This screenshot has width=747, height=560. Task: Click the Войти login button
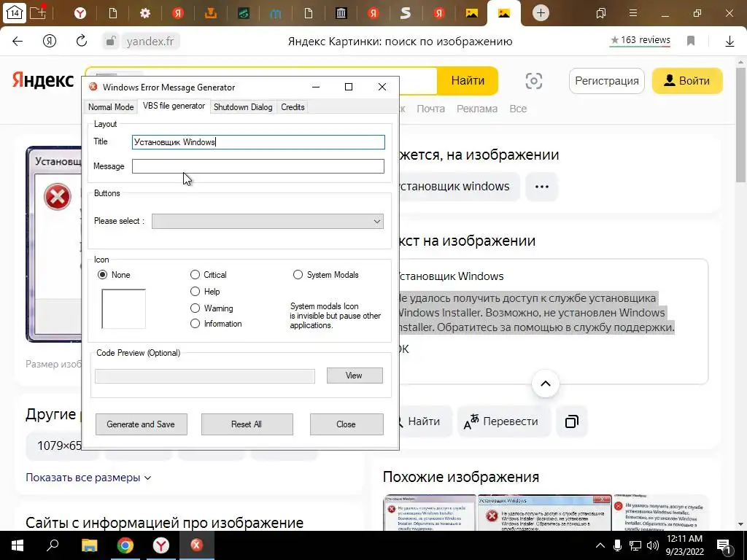tap(687, 81)
